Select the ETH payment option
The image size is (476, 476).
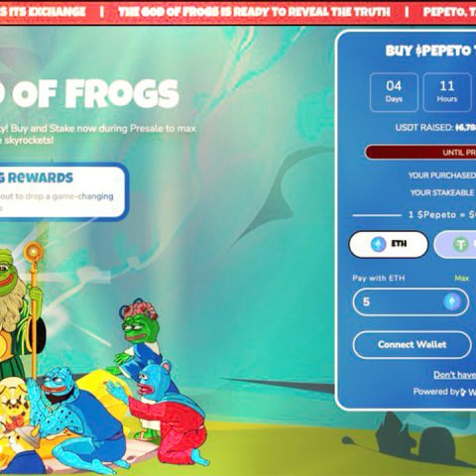tap(389, 244)
